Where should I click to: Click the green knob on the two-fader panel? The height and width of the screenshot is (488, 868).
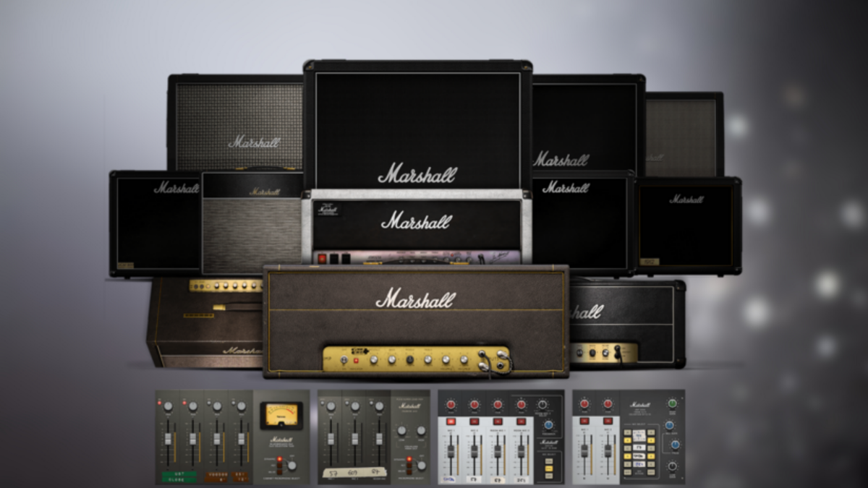click(672, 403)
